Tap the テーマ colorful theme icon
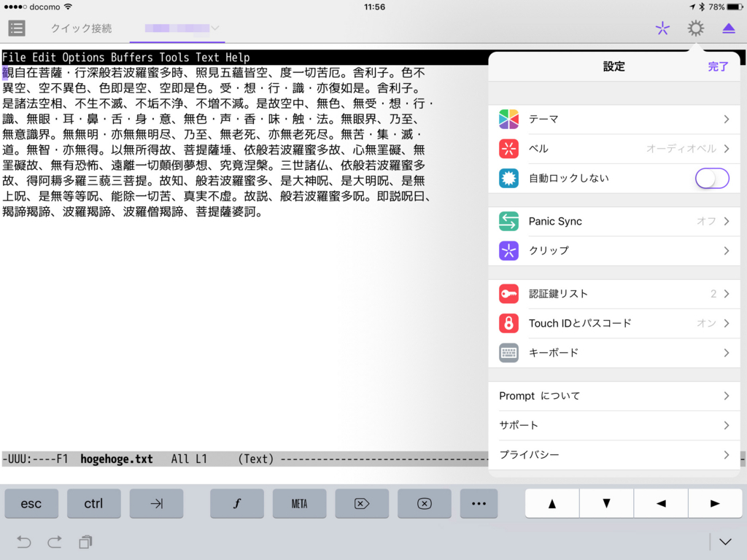Screen dimensions: 747x560 point(508,119)
